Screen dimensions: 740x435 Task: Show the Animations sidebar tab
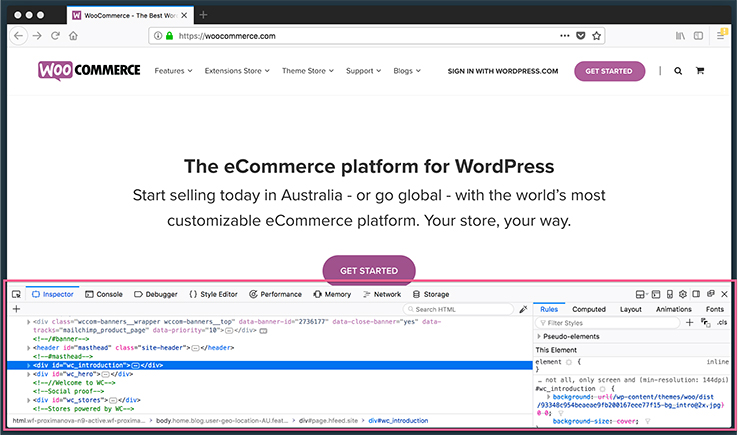pos(673,310)
